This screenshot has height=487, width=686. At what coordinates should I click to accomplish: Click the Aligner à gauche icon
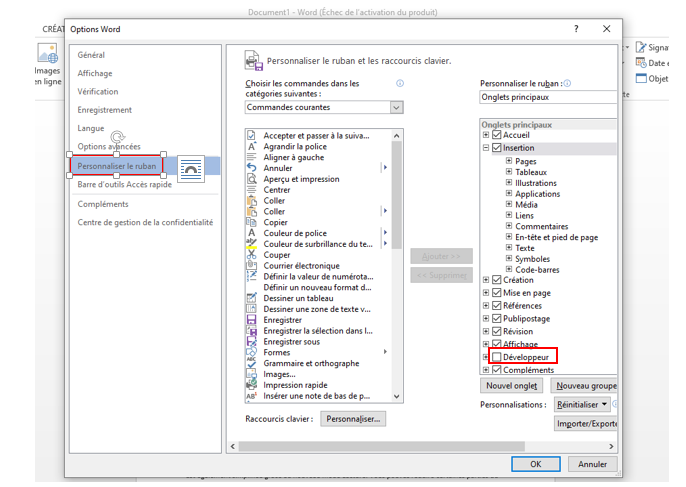(252, 157)
